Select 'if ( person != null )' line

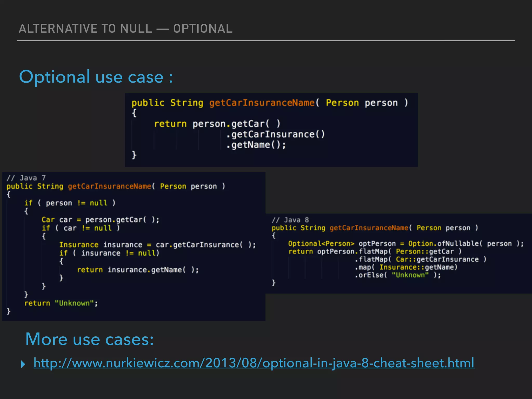(70, 203)
